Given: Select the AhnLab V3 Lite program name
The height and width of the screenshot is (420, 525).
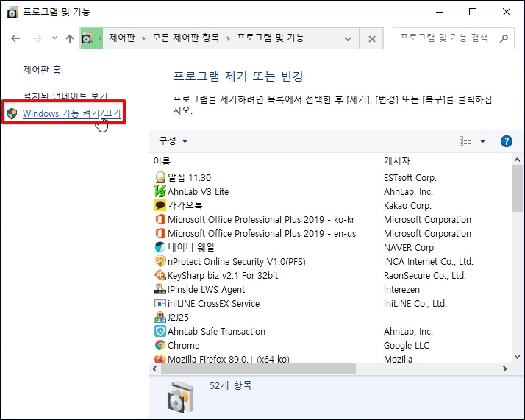Looking at the screenshot, I should tap(199, 191).
